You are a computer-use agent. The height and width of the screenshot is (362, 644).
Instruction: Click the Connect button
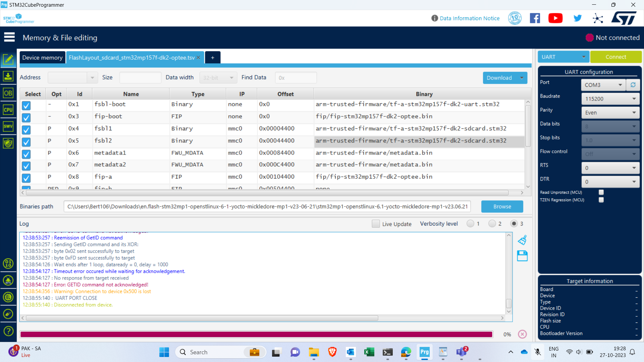pyautogui.click(x=616, y=57)
